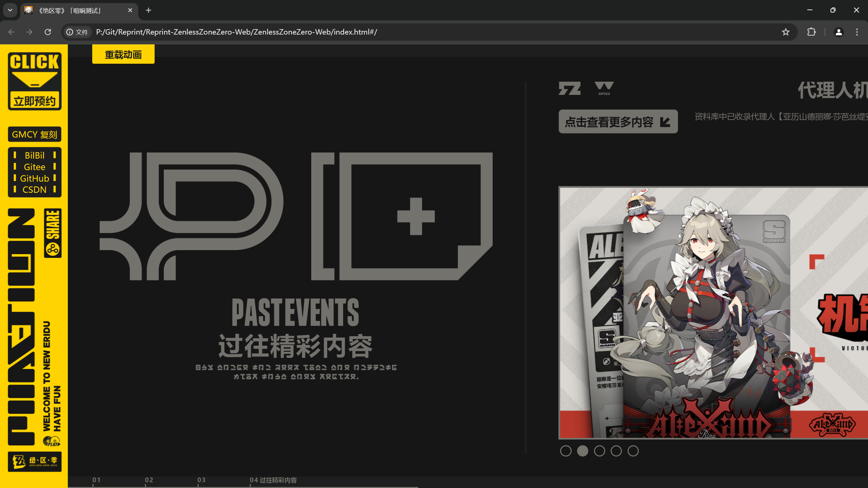Click the PLAY disc icon in sidebar
Screen dimensions: 868x488
(x=52, y=441)
